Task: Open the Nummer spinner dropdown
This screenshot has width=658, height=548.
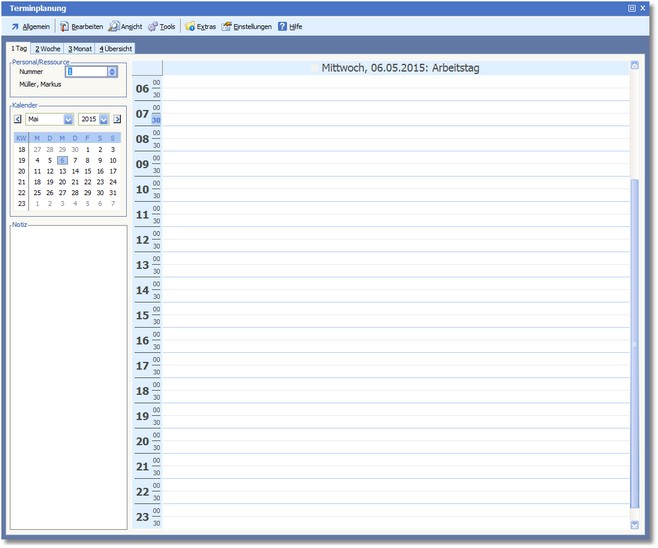Action: (112, 71)
